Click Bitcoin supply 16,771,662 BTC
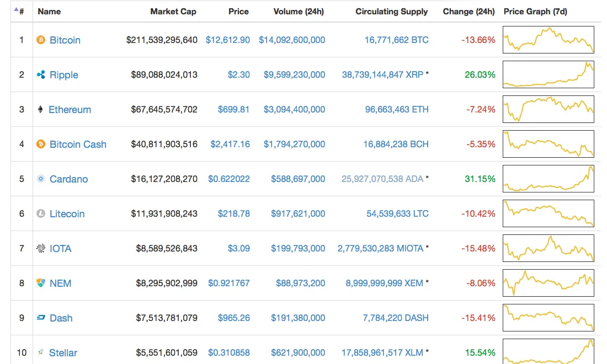The height and width of the screenshot is (364, 607). click(396, 40)
